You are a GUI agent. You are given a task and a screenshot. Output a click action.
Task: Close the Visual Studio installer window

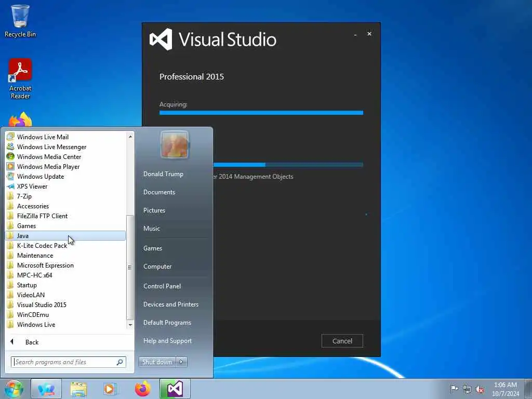click(369, 34)
